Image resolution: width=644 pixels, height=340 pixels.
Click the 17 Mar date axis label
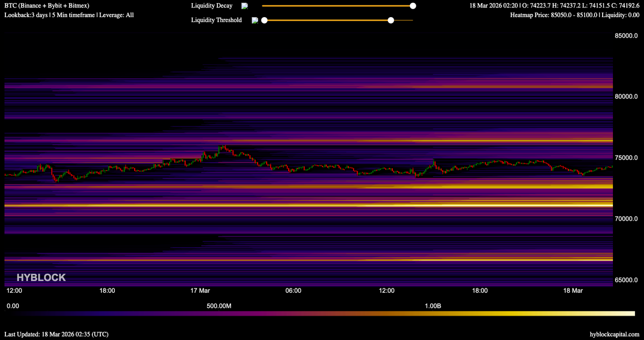[x=200, y=291]
